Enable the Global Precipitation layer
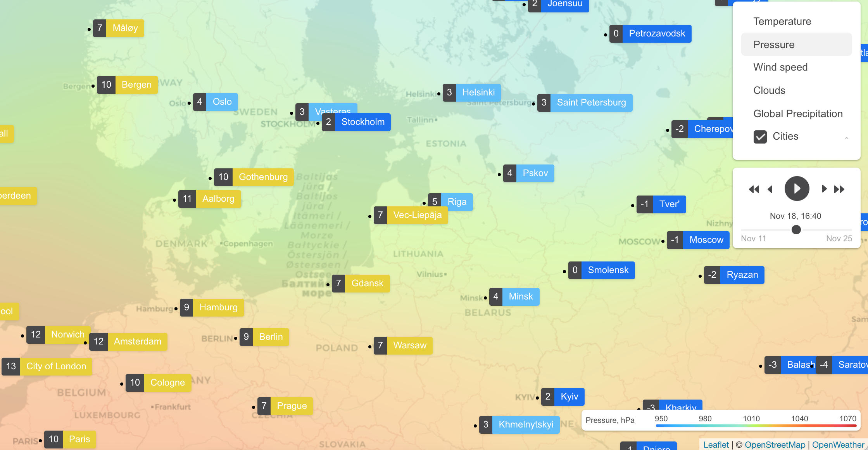Viewport: 868px width, 450px height. tap(797, 113)
